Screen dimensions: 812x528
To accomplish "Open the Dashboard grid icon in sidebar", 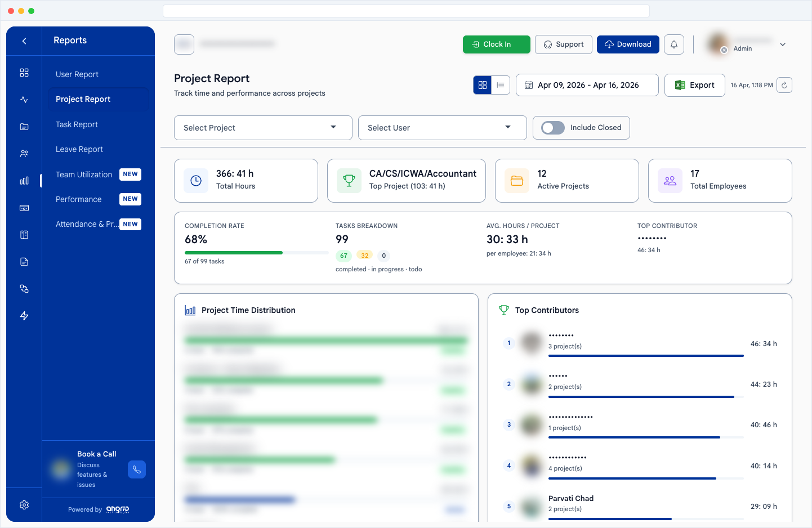I will 24,72.
